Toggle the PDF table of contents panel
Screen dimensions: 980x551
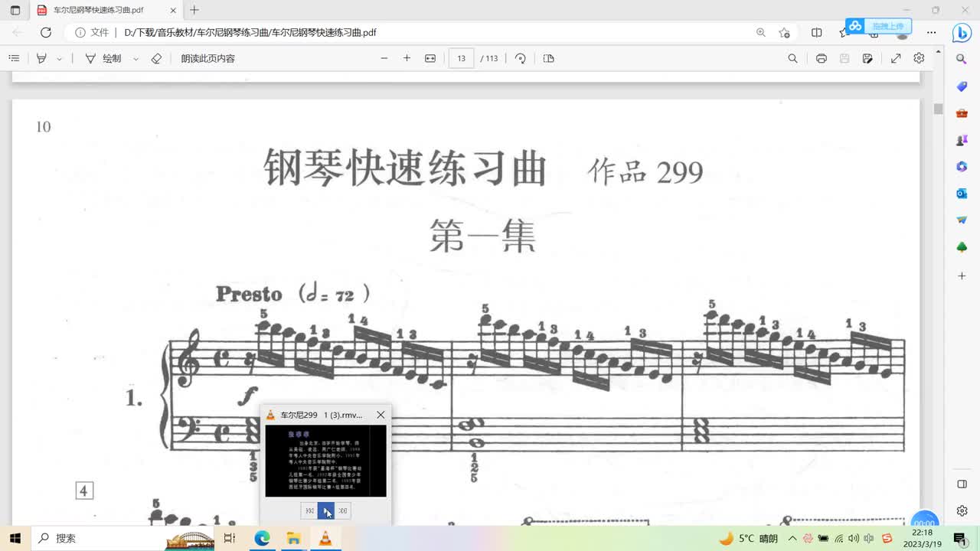[x=14, y=58]
